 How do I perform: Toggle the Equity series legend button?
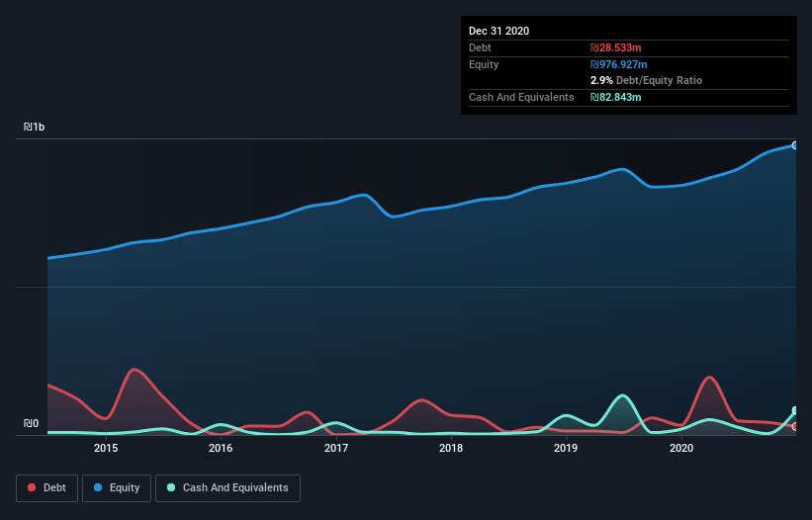tap(117, 488)
